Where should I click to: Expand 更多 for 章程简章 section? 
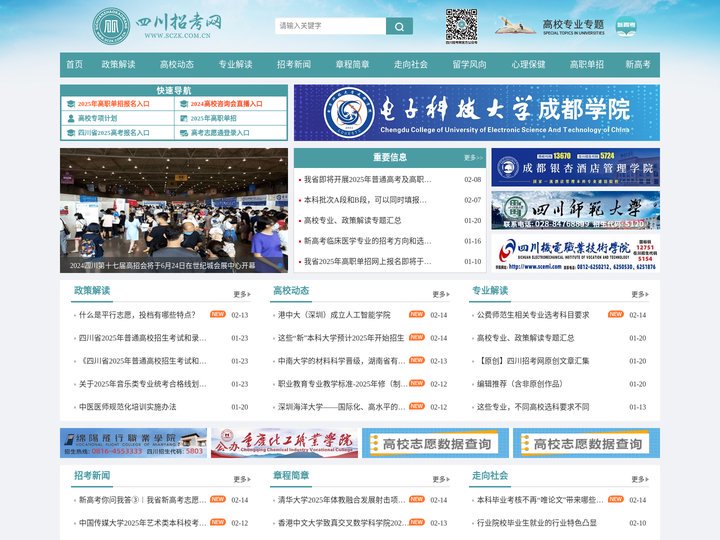coord(441,479)
